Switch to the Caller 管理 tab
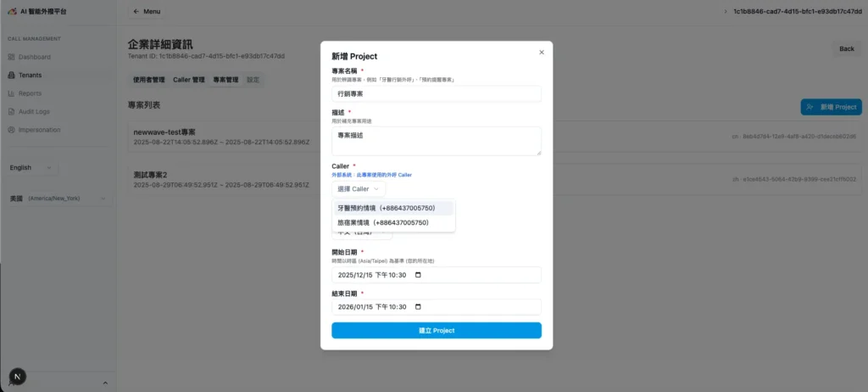Screen dimensions: 868x392 tap(189, 80)
